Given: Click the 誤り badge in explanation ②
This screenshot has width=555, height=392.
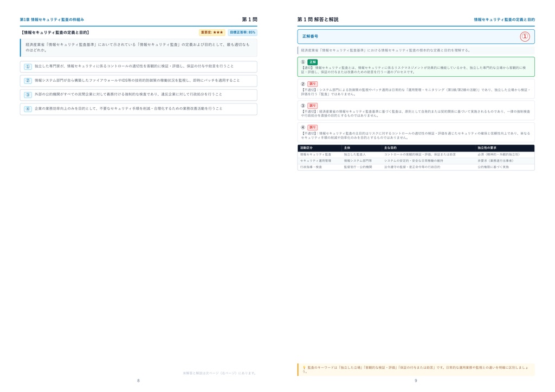Looking at the screenshot, I should (313, 84).
